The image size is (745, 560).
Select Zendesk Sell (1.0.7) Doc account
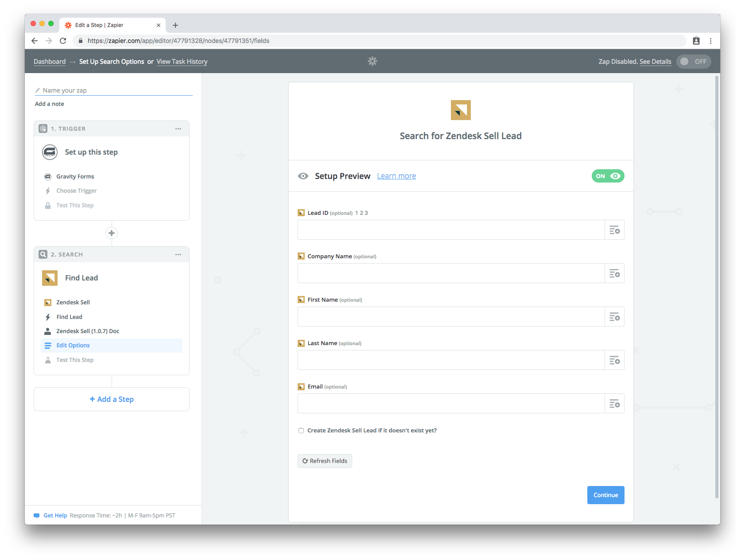click(x=88, y=331)
